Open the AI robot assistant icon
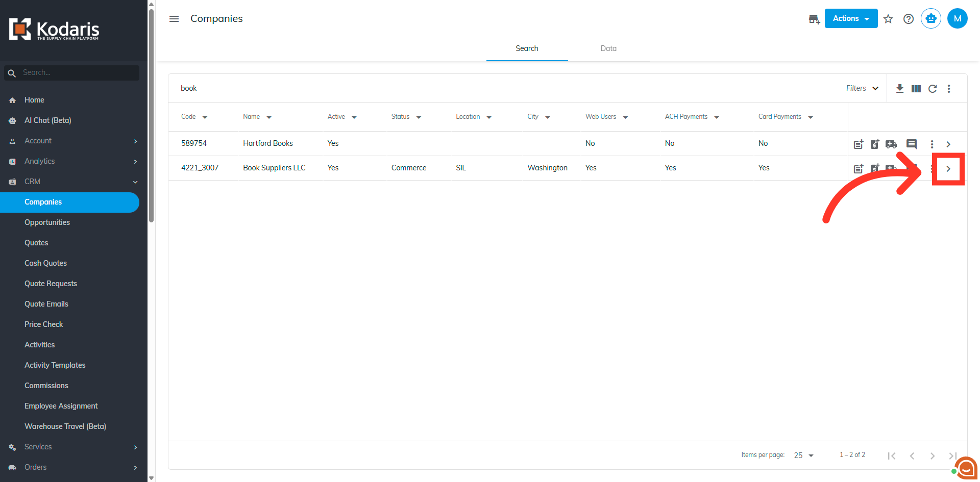Screen dimensions: 980x482 click(931, 19)
